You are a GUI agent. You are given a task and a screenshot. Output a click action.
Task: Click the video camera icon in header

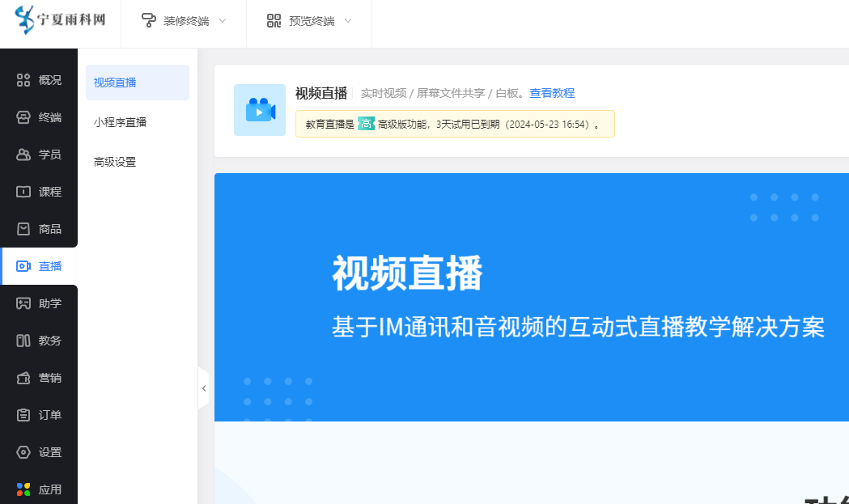tap(260, 110)
